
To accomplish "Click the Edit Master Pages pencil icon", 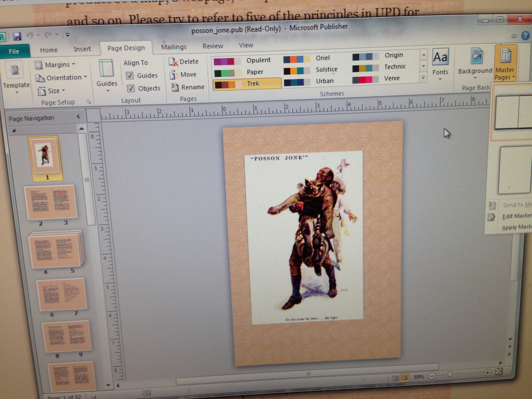I will tap(491, 217).
